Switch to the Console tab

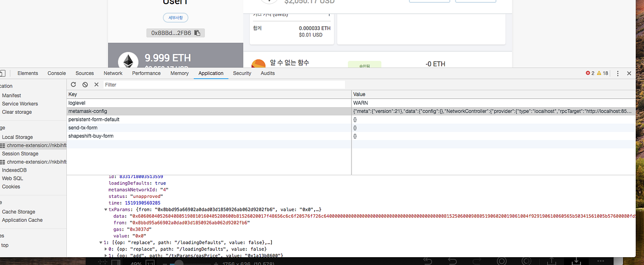(57, 73)
